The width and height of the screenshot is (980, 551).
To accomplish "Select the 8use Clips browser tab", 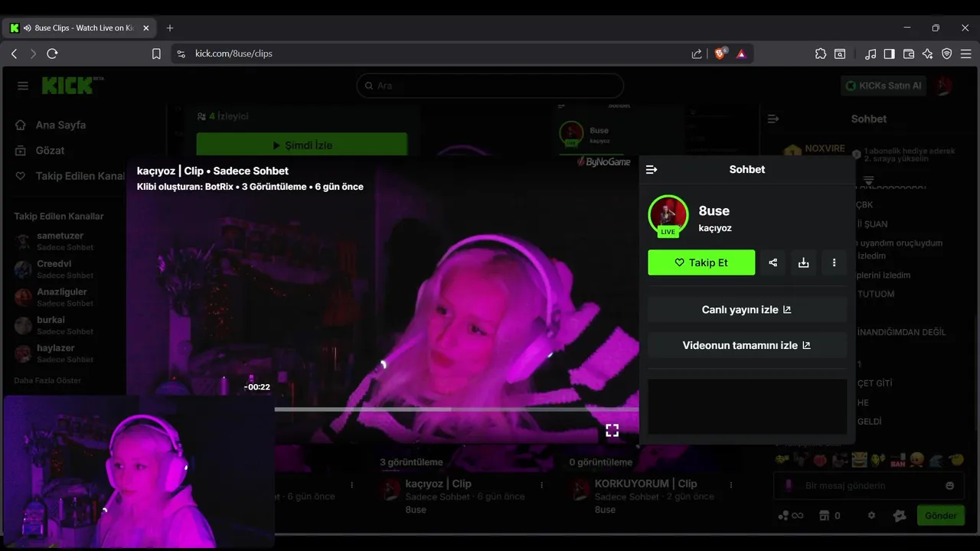I will click(80, 28).
